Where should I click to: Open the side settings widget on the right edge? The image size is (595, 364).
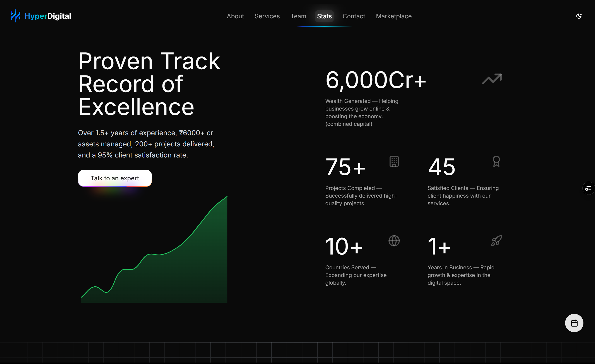(588, 188)
